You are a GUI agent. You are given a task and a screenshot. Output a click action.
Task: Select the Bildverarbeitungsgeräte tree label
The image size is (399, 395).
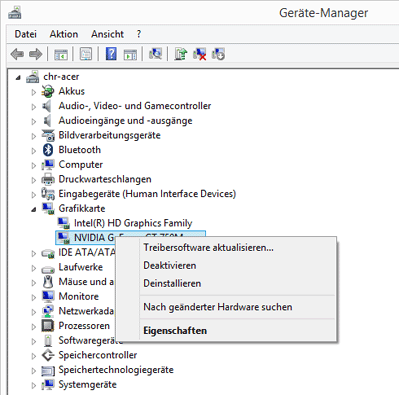pyautogui.click(x=109, y=135)
